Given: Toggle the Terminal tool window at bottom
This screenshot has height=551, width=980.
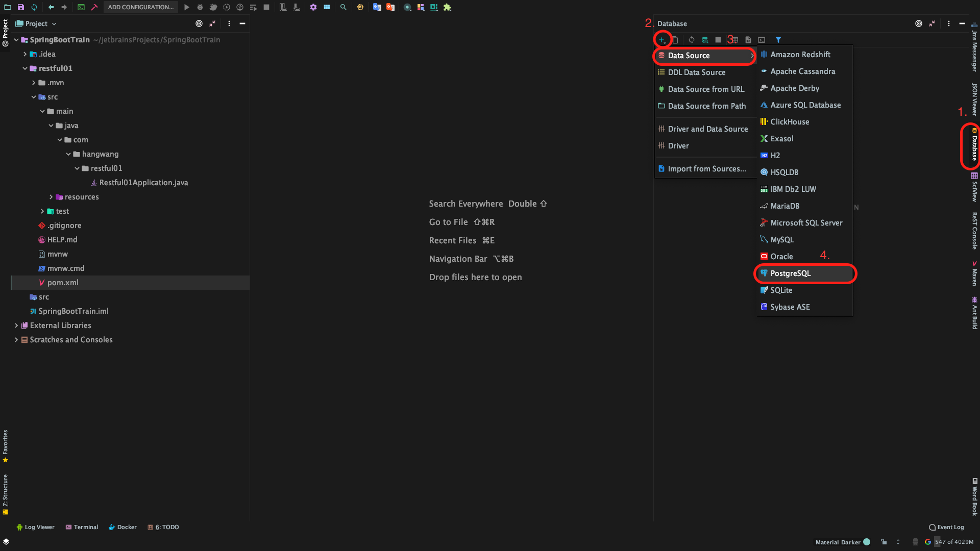Looking at the screenshot, I should click(82, 527).
